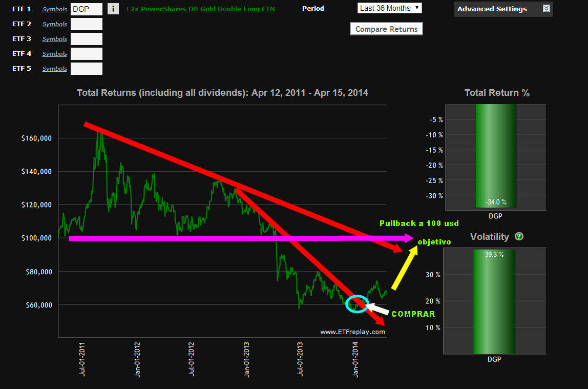The height and width of the screenshot is (389, 588).
Task: Select the ETF 3 symbol input box
Action: [86, 39]
